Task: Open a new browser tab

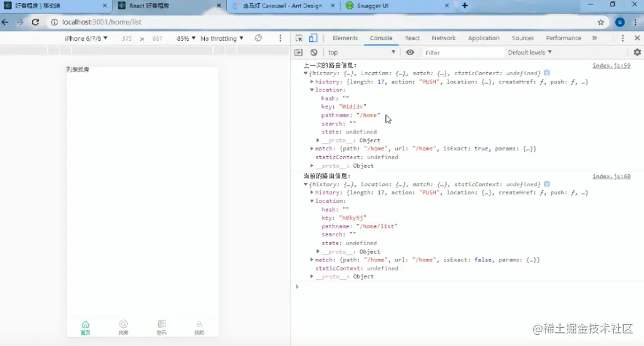Action: [465, 6]
